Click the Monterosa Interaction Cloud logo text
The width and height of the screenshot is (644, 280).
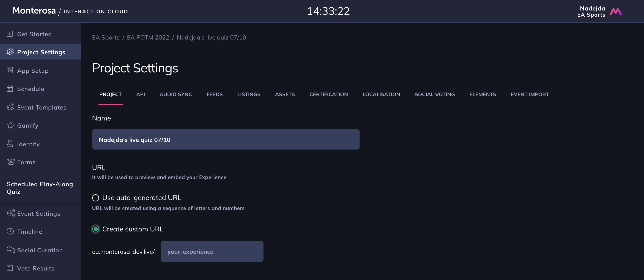[70, 11]
